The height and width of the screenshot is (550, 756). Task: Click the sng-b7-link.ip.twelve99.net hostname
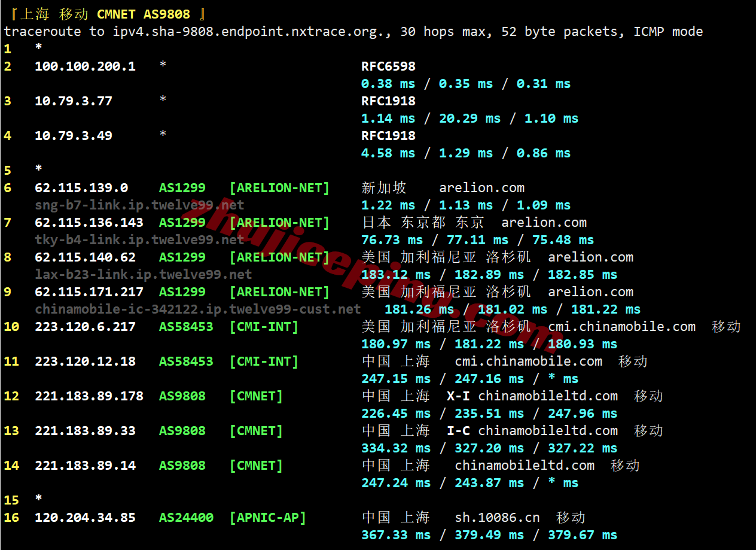tap(139, 205)
